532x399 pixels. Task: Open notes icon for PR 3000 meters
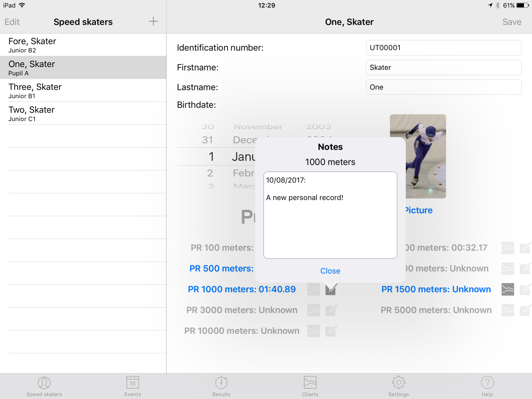(331, 310)
